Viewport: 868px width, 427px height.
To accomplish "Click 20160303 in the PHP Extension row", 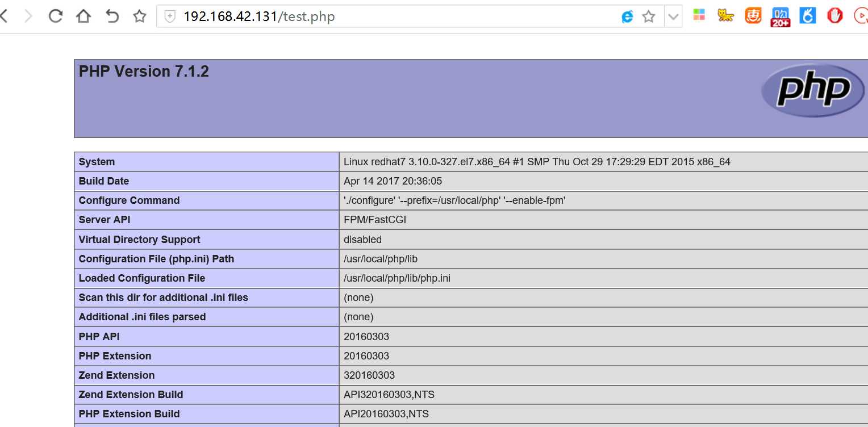I will tap(366, 356).
